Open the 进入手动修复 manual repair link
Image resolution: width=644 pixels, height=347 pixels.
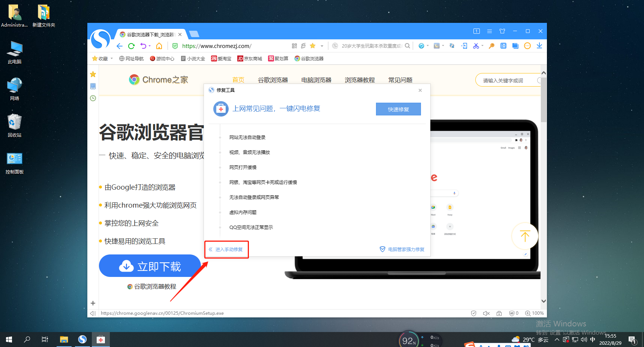pyautogui.click(x=226, y=250)
